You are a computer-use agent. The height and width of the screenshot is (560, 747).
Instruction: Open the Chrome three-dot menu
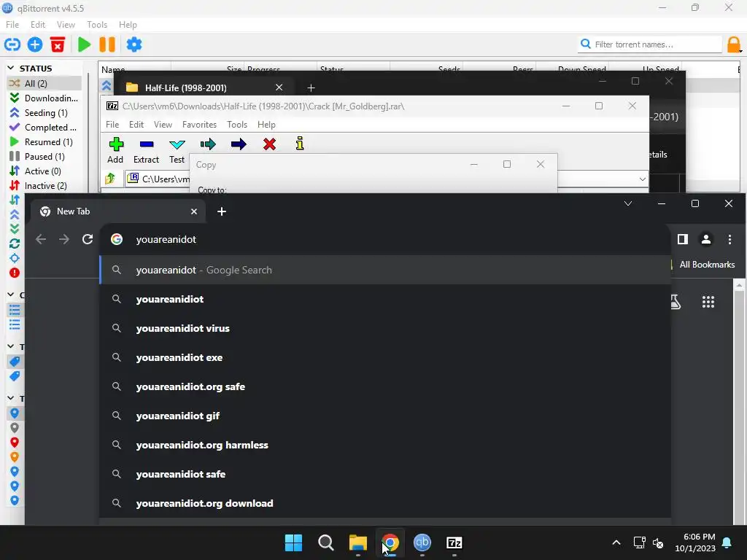729,239
